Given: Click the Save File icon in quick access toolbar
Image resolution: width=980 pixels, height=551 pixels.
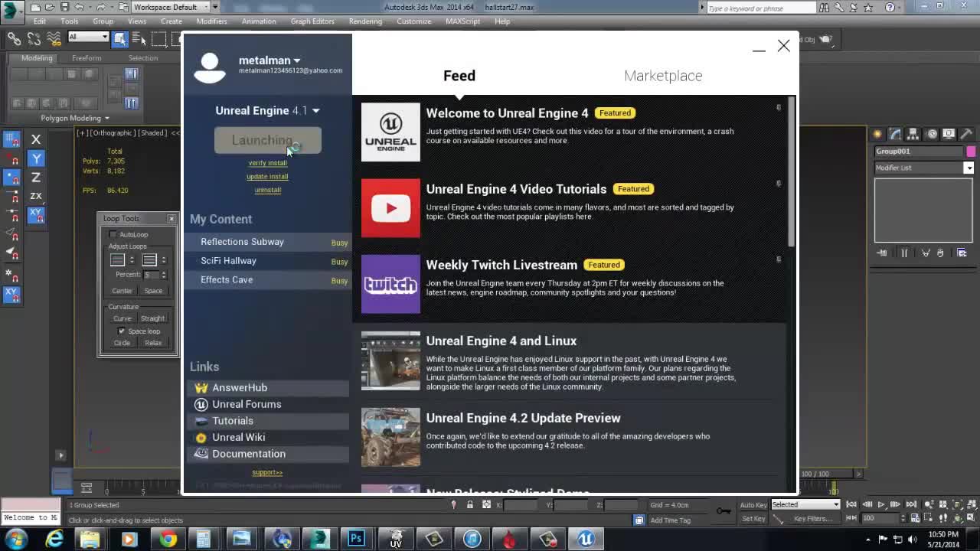Looking at the screenshot, I should click(x=64, y=7).
